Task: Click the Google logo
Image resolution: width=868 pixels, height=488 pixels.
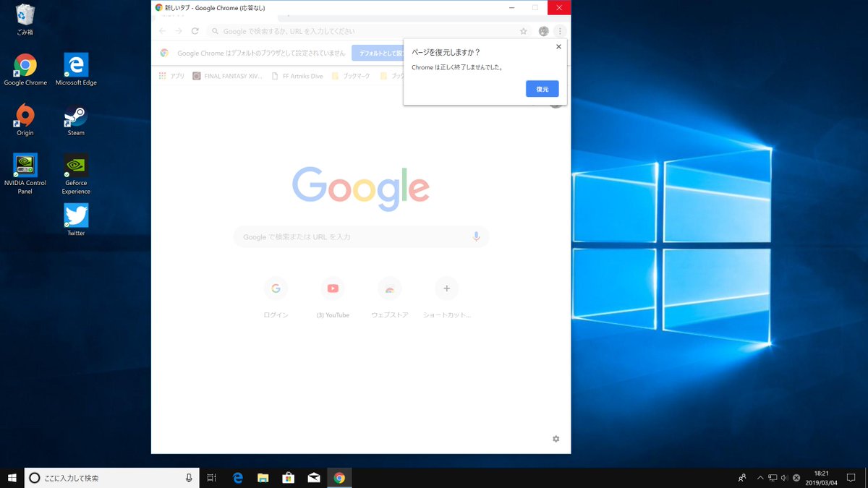Action: pos(361,188)
